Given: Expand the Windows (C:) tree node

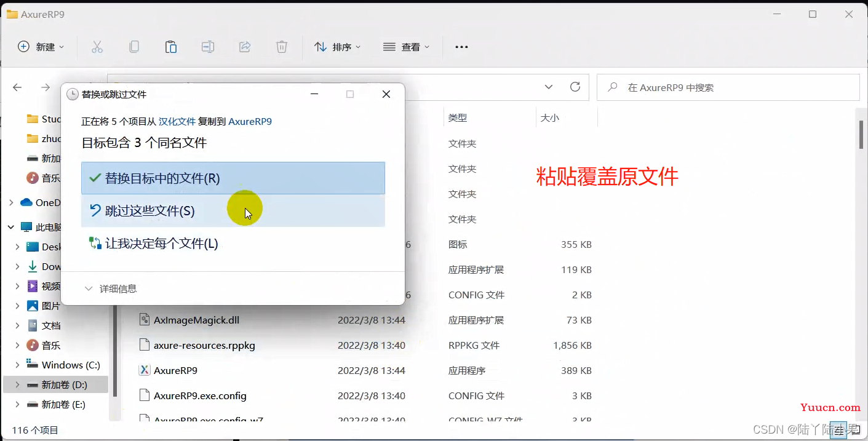Looking at the screenshot, I should pos(17,365).
